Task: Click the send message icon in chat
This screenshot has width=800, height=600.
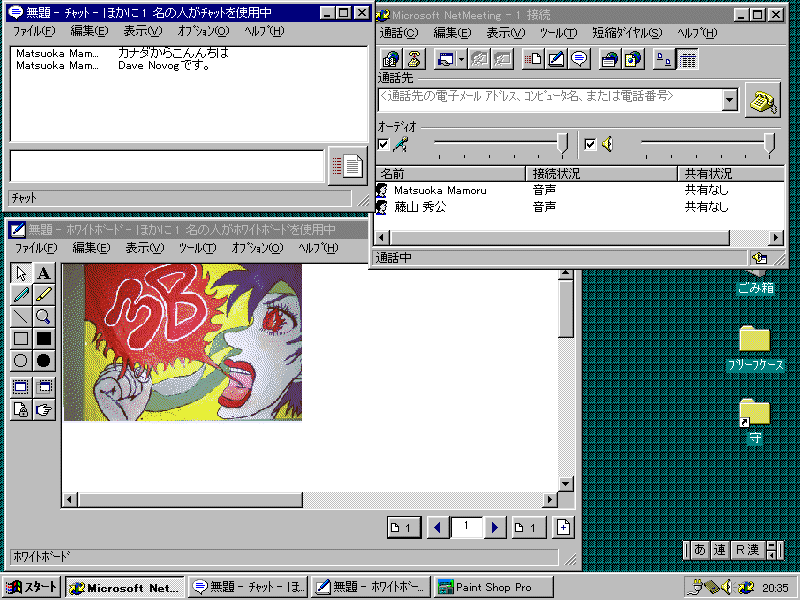Action: click(347, 166)
